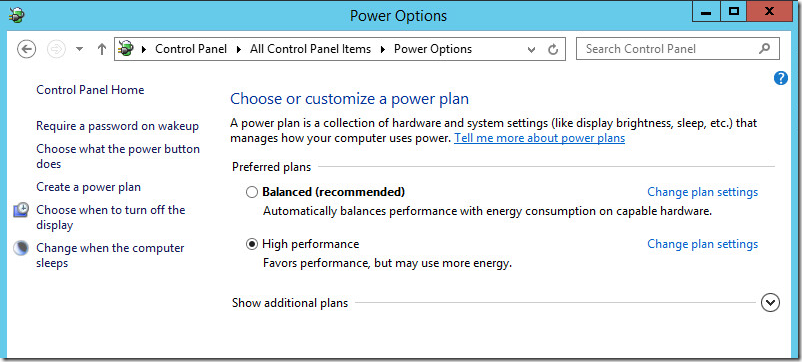Select the Balanced (recommended) radio button
This screenshot has width=802, height=362.
[252, 192]
